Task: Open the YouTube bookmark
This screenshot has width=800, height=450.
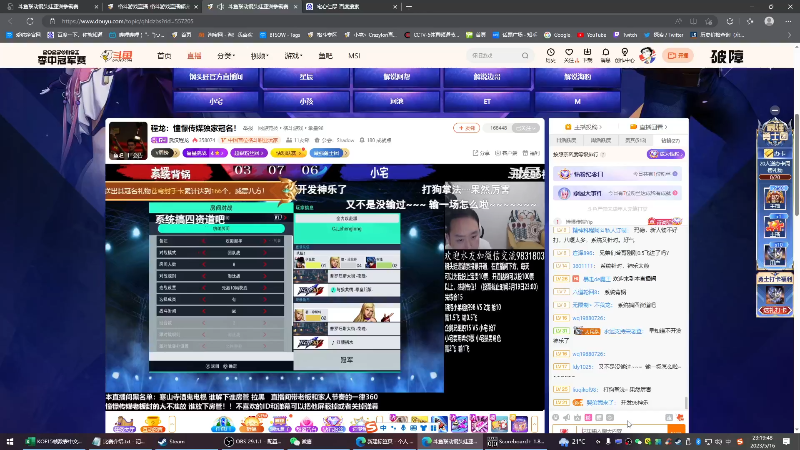Action: (591, 35)
